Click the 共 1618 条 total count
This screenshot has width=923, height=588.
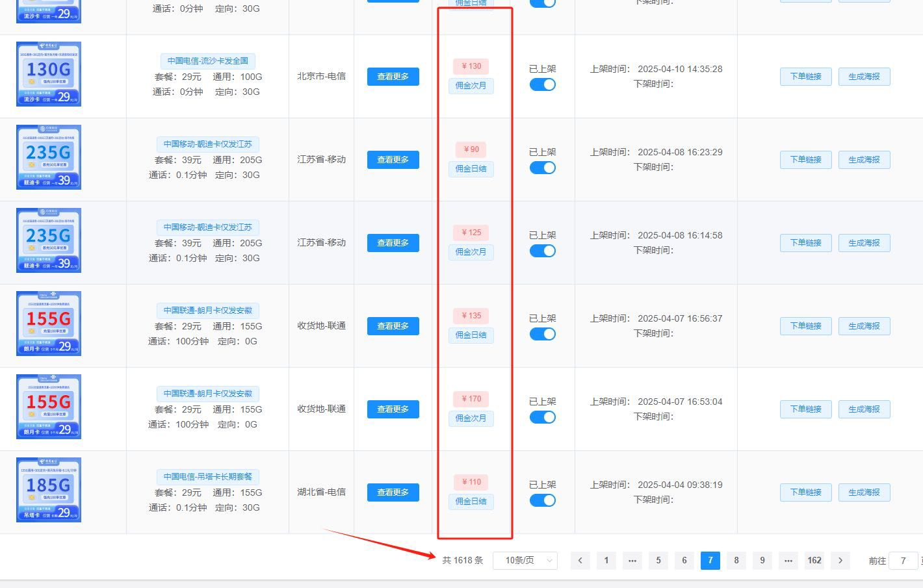pos(463,560)
